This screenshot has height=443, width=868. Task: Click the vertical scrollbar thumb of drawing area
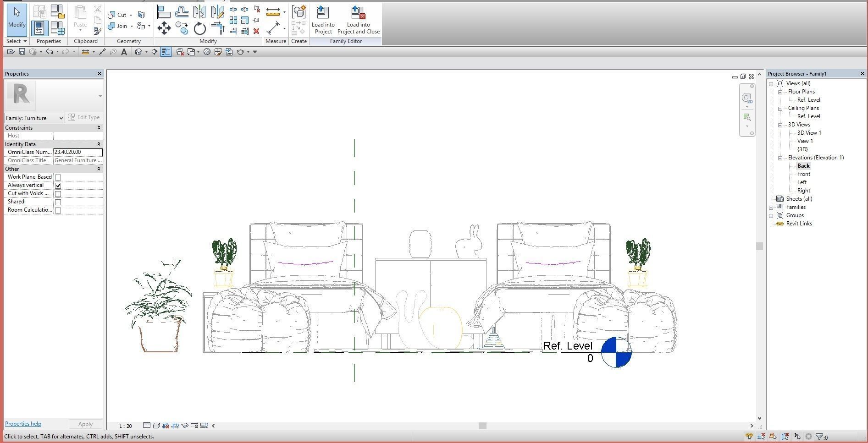[x=759, y=246]
